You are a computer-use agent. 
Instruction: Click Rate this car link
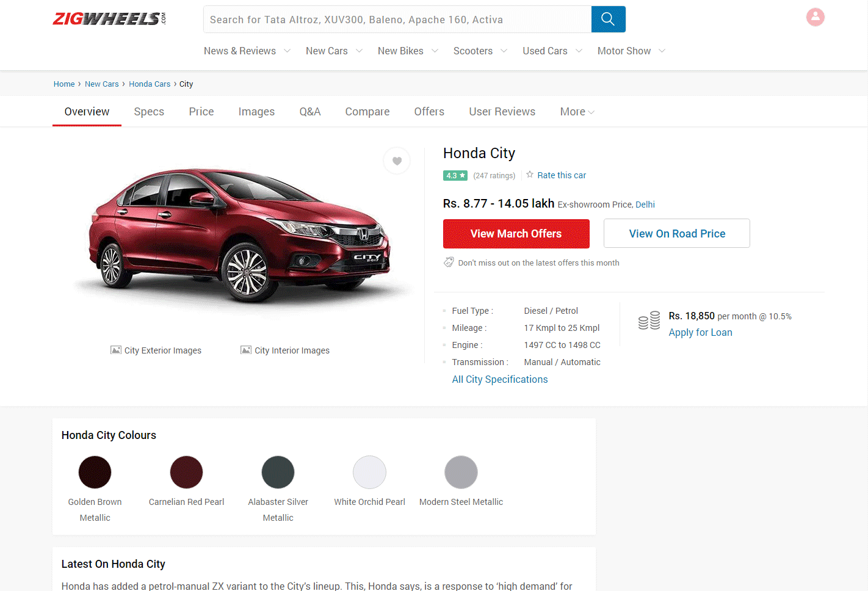point(562,175)
